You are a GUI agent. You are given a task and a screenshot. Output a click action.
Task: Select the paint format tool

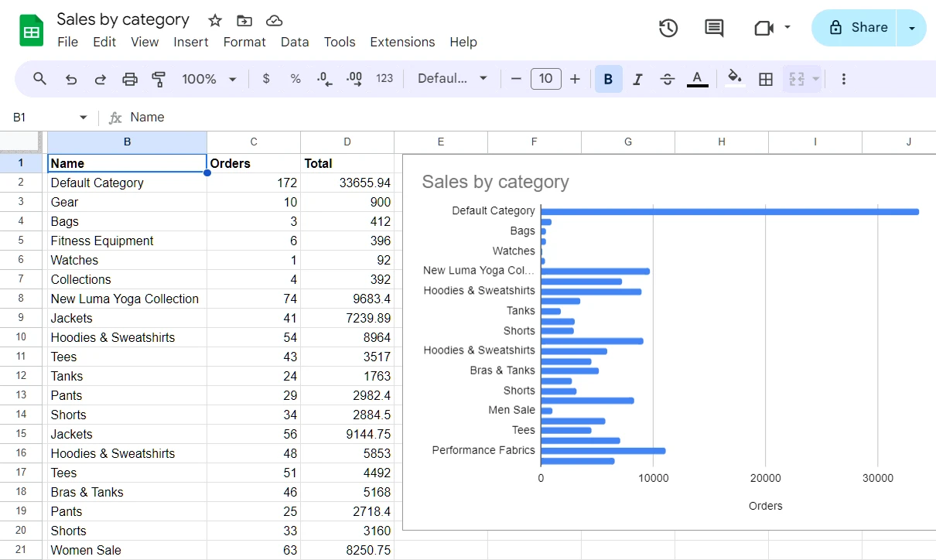point(158,78)
